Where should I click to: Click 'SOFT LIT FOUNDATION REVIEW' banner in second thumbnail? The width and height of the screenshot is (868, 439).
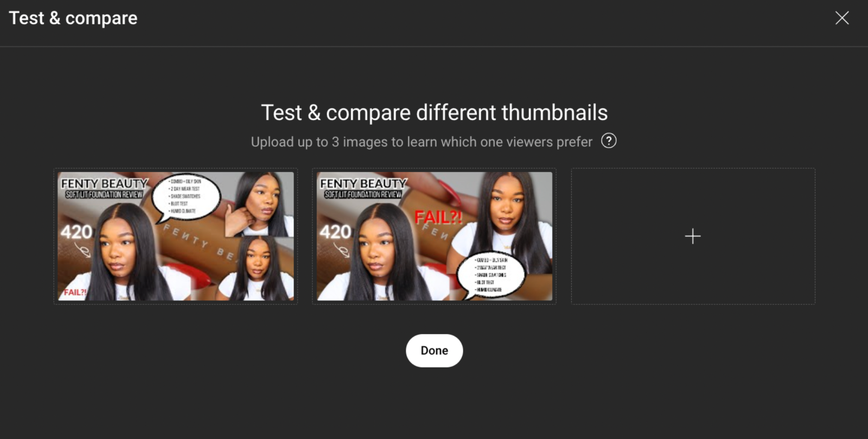[x=363, y=194]
